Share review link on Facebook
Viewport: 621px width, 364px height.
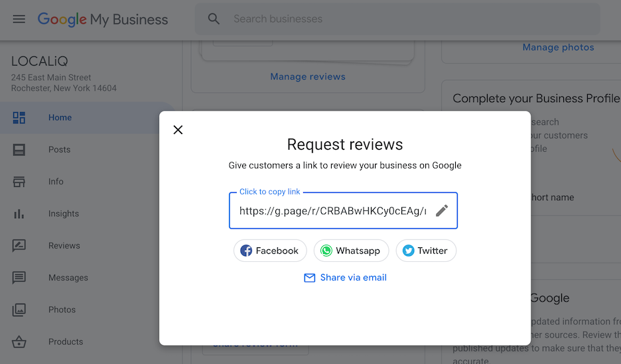click(270, 251)
